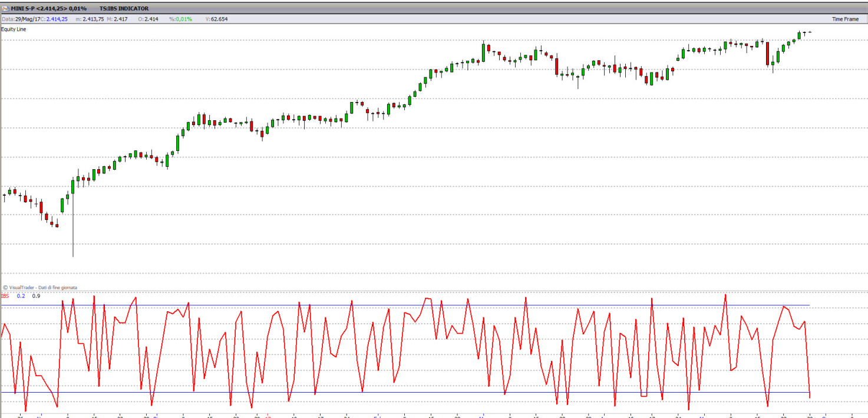Click the red IBS indicator label
868x418 pixels.
[x=5, y=296]
